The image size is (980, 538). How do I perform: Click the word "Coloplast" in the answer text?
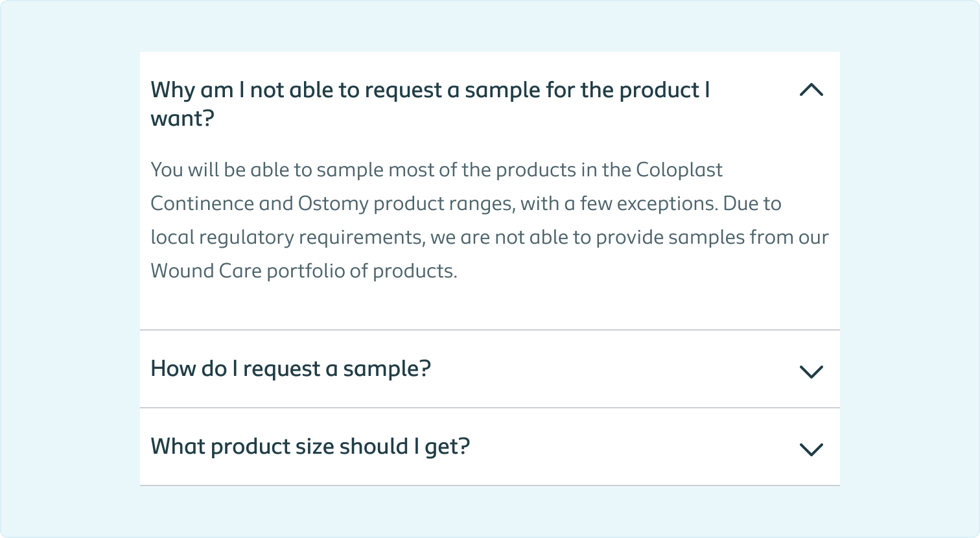pos(679,170)
